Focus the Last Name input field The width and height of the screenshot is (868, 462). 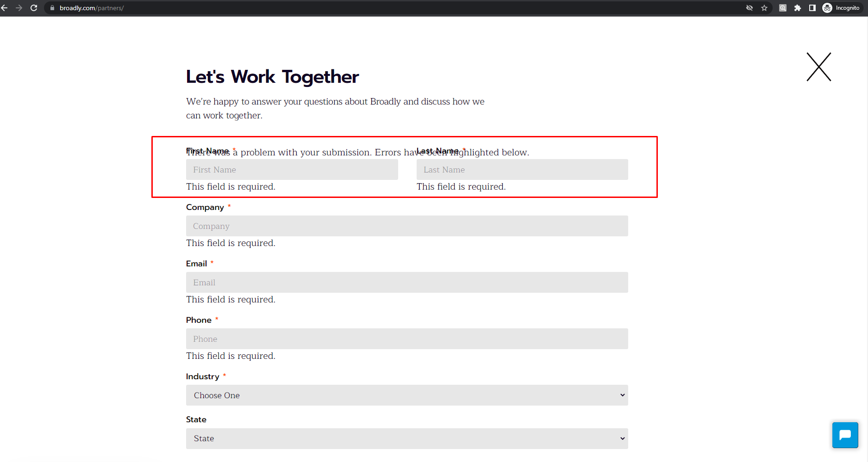pyautogui.click(x=522, y=170)
